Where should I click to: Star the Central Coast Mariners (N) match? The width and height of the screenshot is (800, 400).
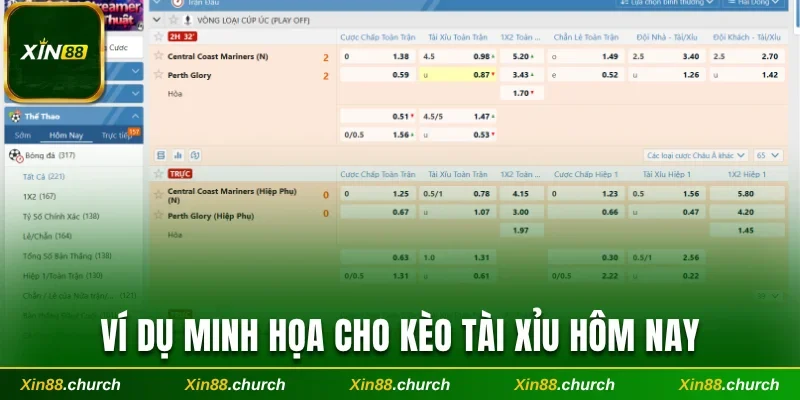click(158, 56)
